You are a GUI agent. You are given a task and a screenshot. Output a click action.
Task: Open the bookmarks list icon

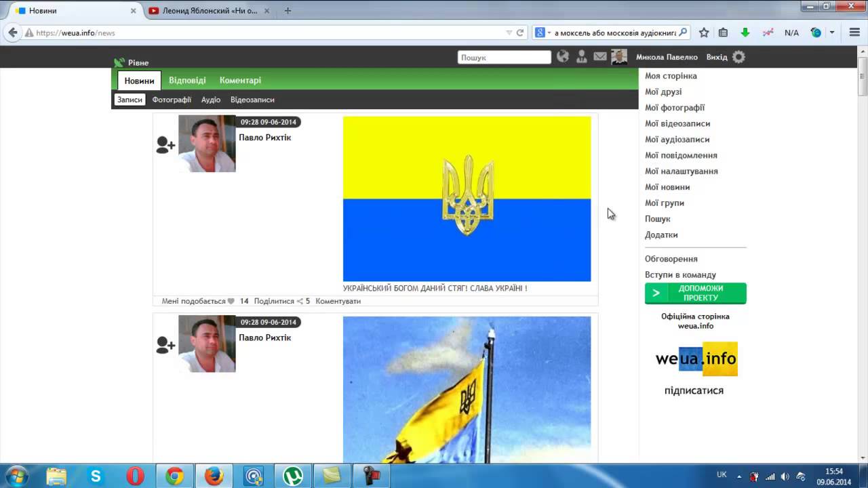point(723,33)
